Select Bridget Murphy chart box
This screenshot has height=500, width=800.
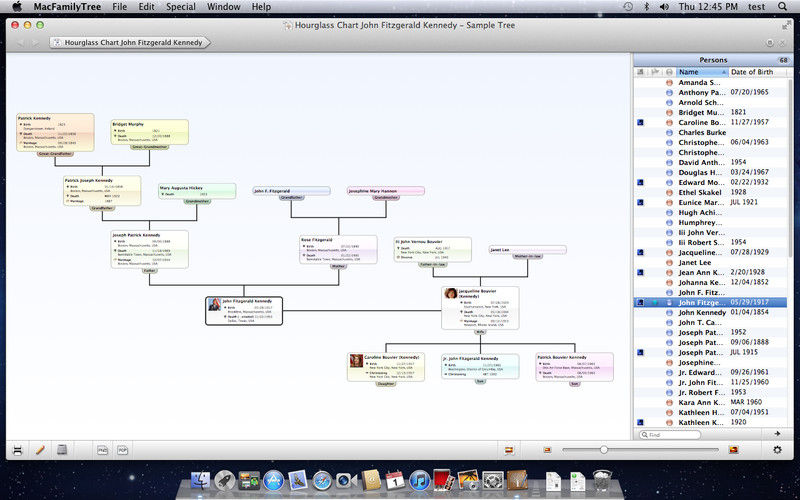(x=149, y=132)
